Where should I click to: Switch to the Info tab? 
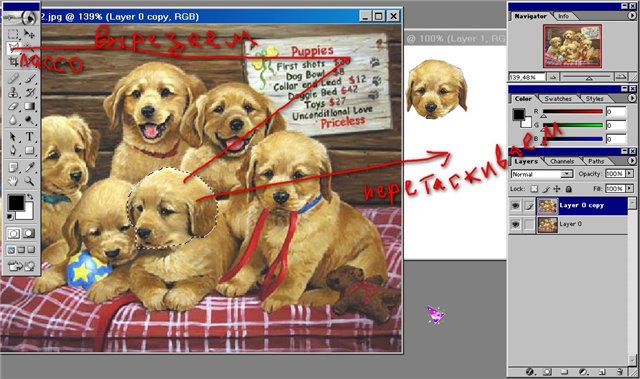click(x=563, y=16)
